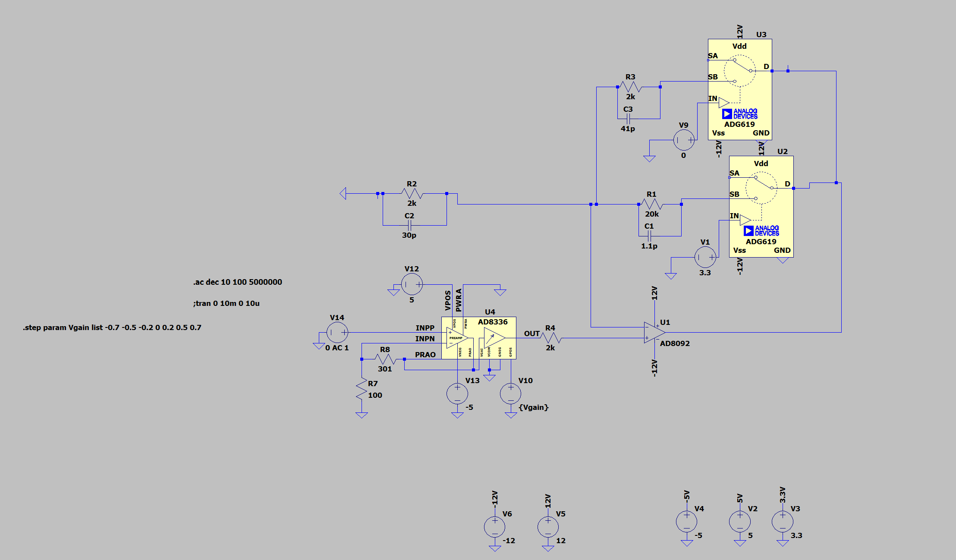Click the 1.1p value of C1
956x560 pixels.
tap(649, 246)
